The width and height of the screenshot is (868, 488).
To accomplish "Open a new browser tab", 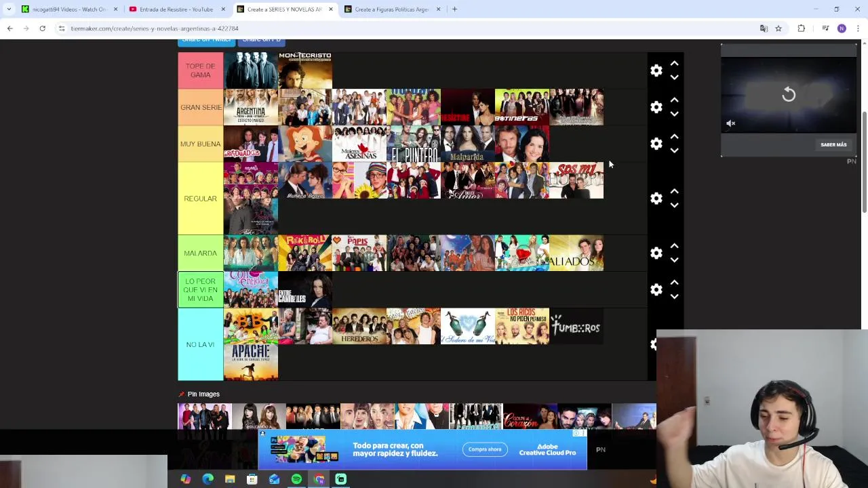I will coord(454,9).
